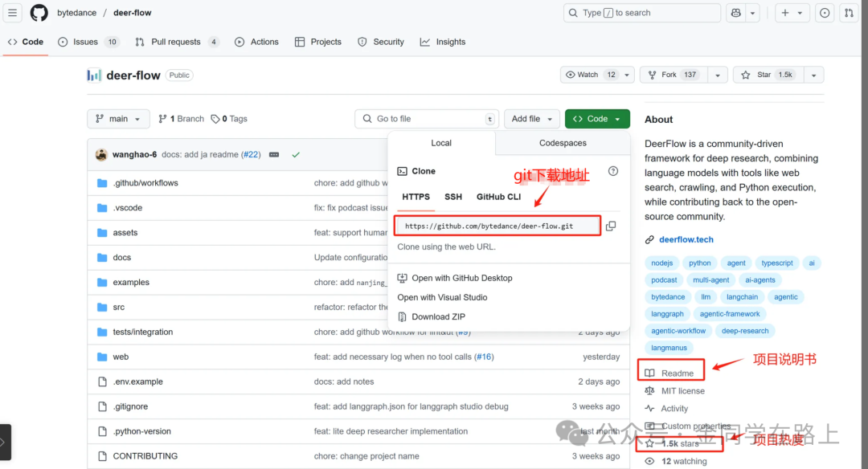
Task: Click the Type / to search box
Action: pos(642,13)
